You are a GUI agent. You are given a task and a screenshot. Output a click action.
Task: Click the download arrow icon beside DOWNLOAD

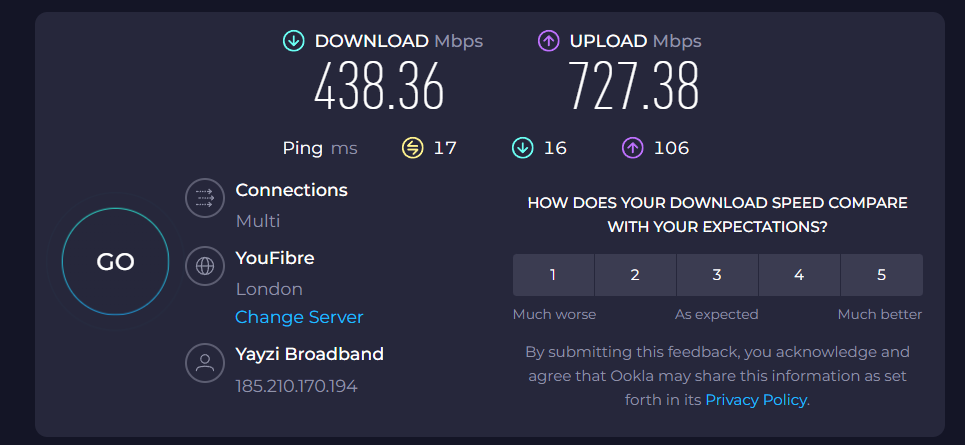[294, 41]
